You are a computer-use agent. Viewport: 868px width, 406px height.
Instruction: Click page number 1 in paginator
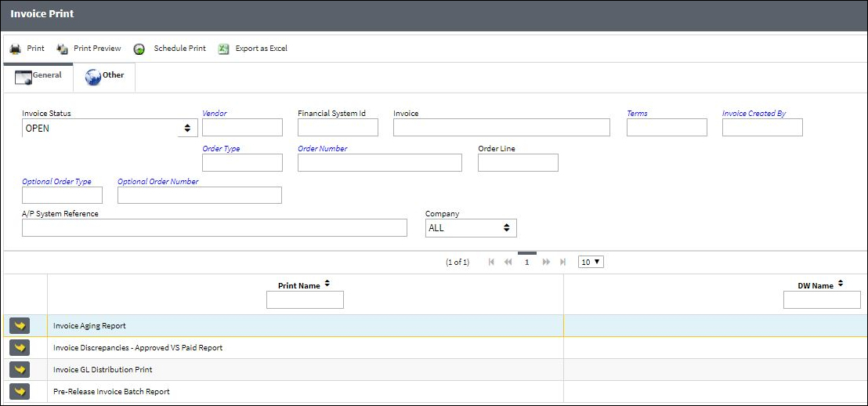pyautogui.click(x=527, y=262)
